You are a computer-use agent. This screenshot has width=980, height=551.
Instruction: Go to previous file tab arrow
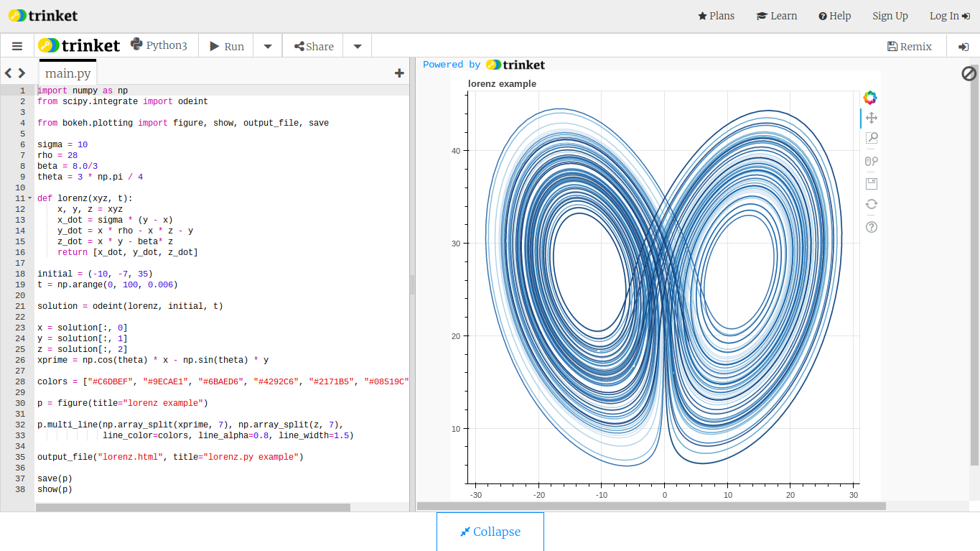9,73
